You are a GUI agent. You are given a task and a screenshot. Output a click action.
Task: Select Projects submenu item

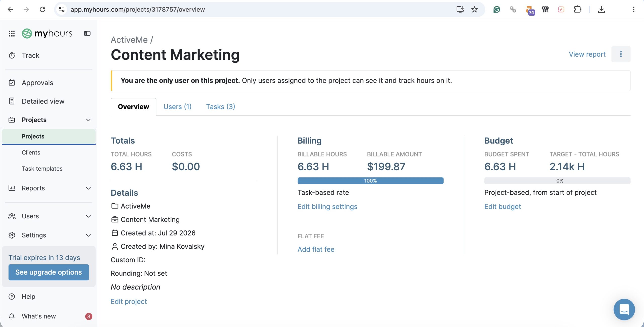pyautogui.click(x=49, y=136)
